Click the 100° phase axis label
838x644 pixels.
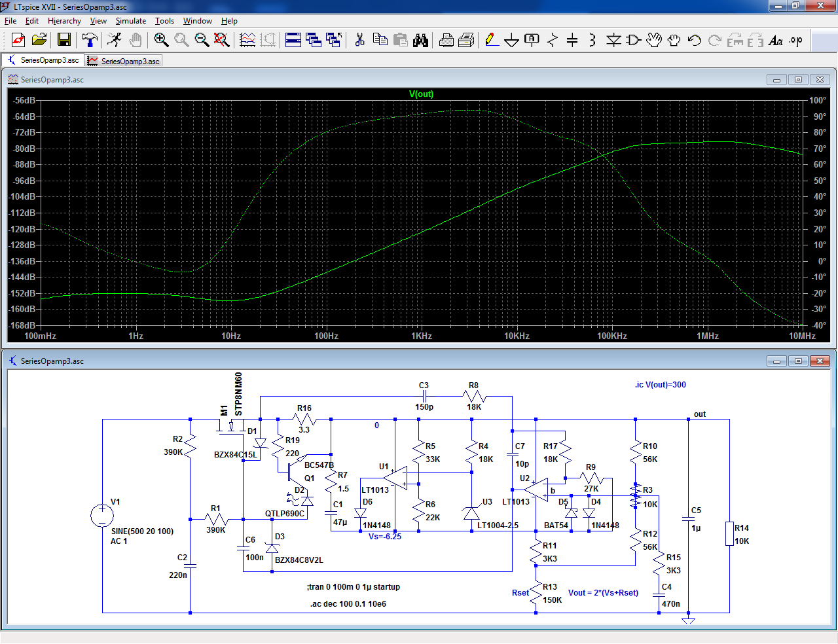818,100
